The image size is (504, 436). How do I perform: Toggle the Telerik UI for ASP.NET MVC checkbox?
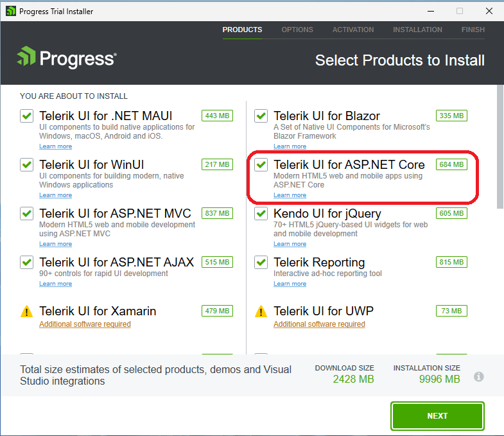pyautogui.click(x=27, y=213)
